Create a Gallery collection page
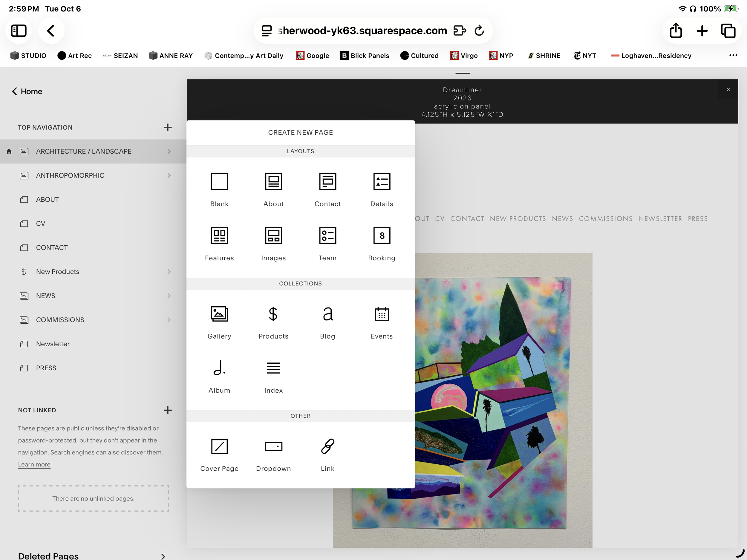747x560 pixels. point(219,322)
